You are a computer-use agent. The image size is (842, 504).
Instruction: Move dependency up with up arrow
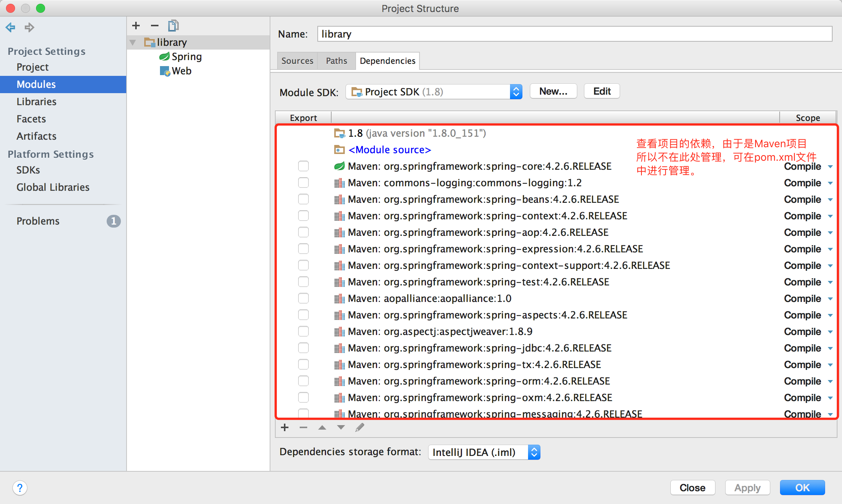(x=322, y=427)
